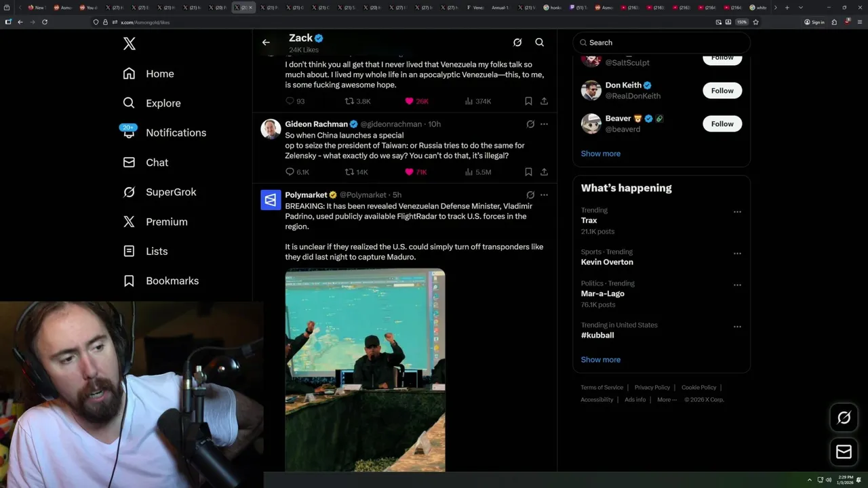
Task: Bookmark the Venezuela hope post
Action: [x=528, y=101]
